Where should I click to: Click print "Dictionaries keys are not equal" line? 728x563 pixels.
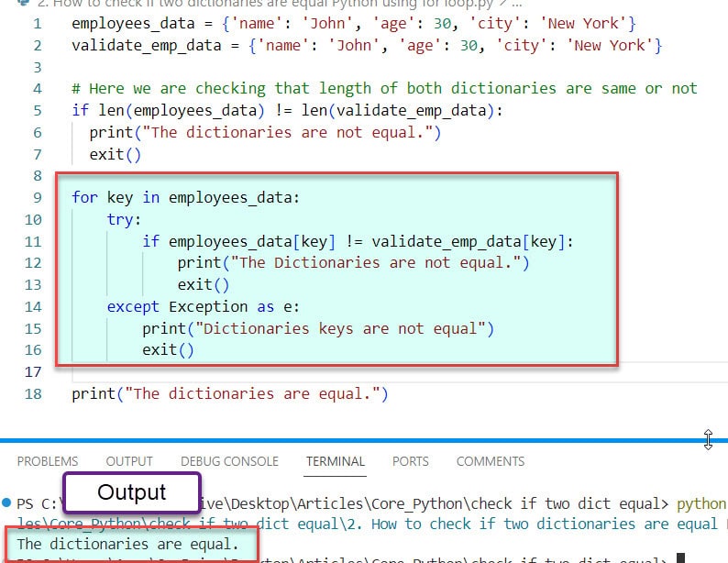coord(318,329)
